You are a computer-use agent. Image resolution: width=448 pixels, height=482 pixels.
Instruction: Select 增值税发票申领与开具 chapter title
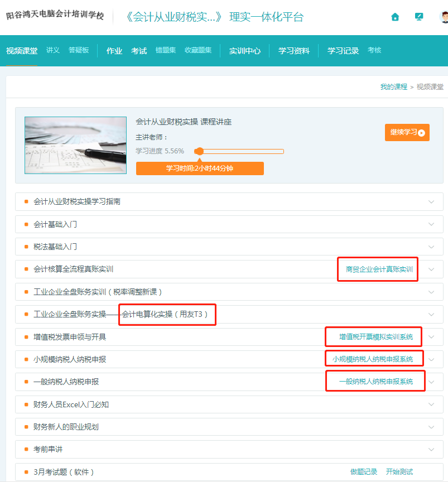[70, 337]
